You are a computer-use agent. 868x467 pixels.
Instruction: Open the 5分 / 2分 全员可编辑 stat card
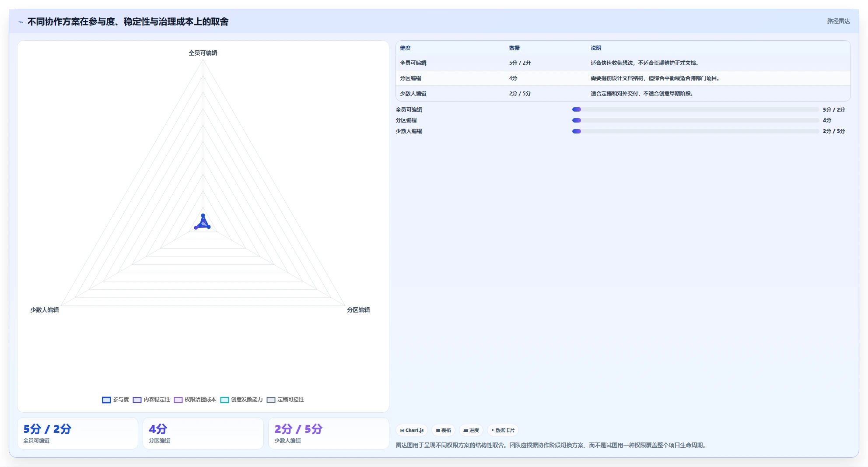(77, 433)
